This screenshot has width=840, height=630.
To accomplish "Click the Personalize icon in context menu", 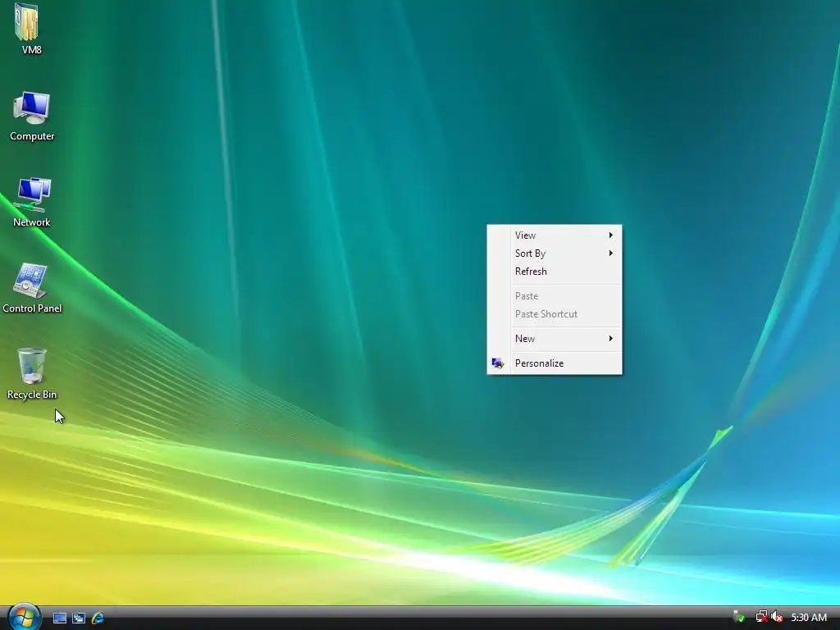I will click(x=498, y=363).
